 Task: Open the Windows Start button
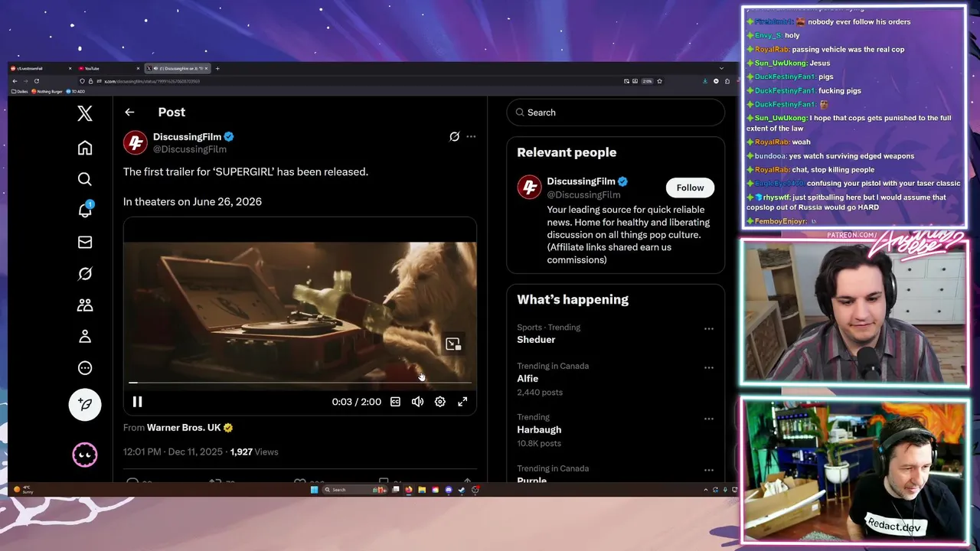[314, 490]
